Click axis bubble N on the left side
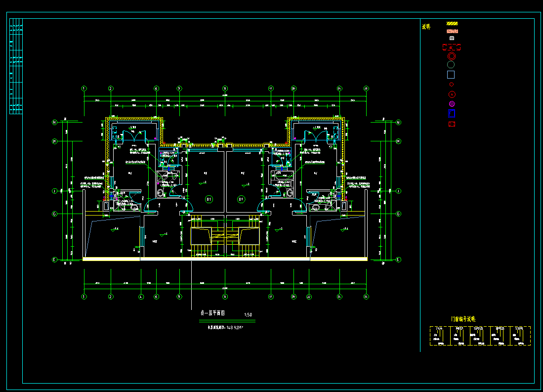The height and width of the screenshot is (392, 543). pyautogui.click(x=54, y=123)
